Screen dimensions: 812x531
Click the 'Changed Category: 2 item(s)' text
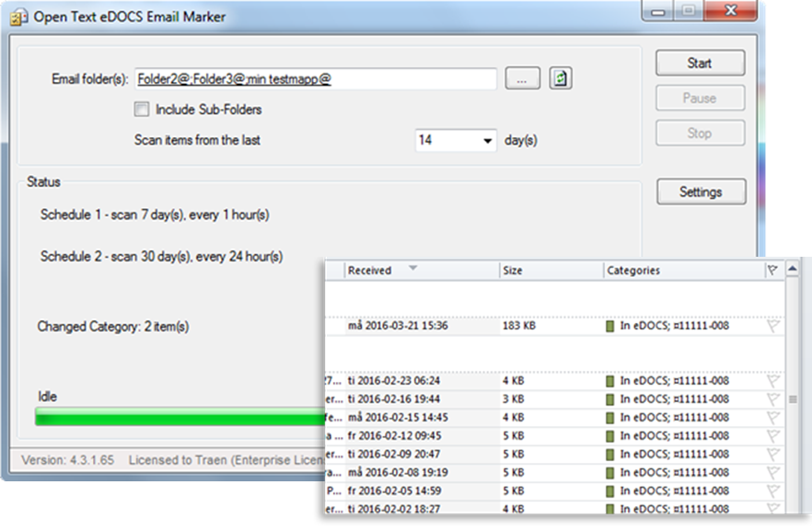[113, 327]
